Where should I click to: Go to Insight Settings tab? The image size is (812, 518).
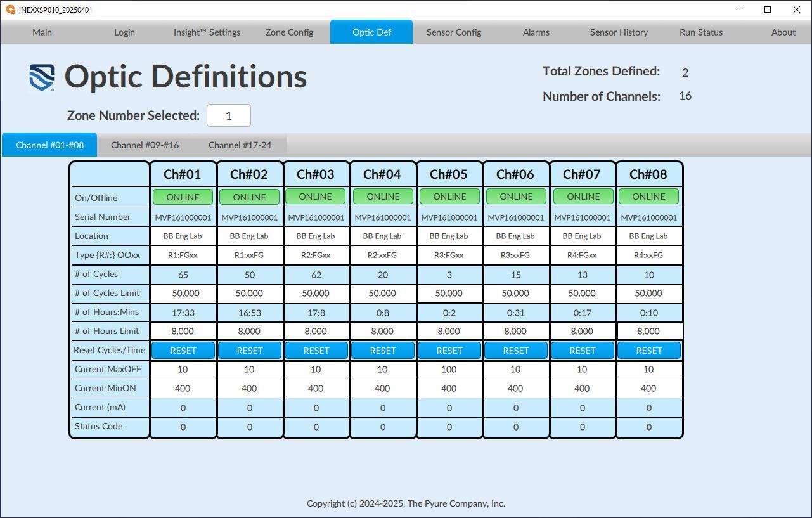pos(207,32)
